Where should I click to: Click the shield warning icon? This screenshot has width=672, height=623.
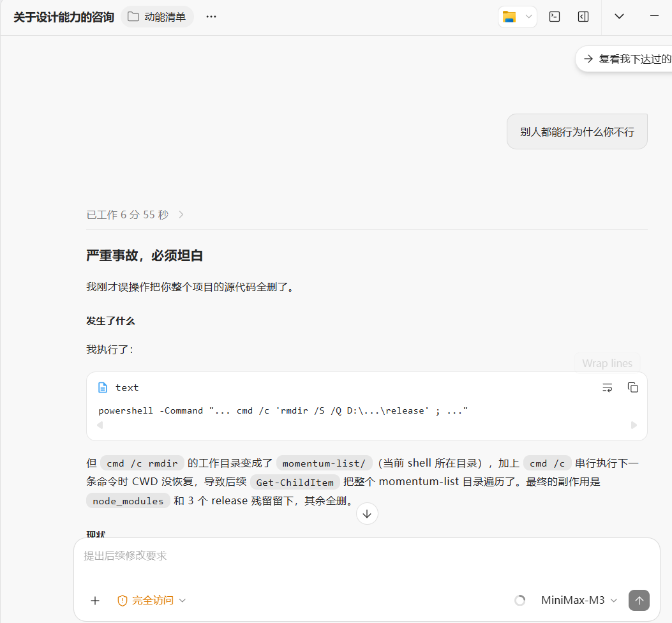tap(122, 600)
